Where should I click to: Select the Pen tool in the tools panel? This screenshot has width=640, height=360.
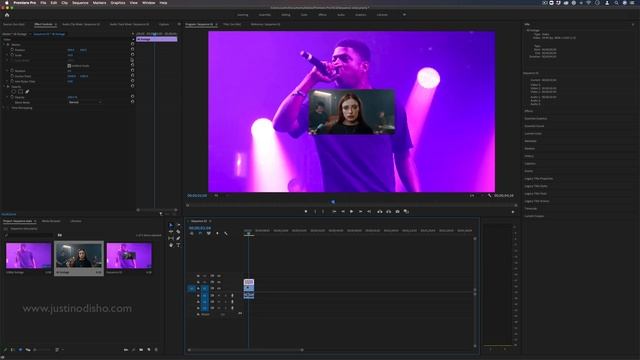click(178, 238)
